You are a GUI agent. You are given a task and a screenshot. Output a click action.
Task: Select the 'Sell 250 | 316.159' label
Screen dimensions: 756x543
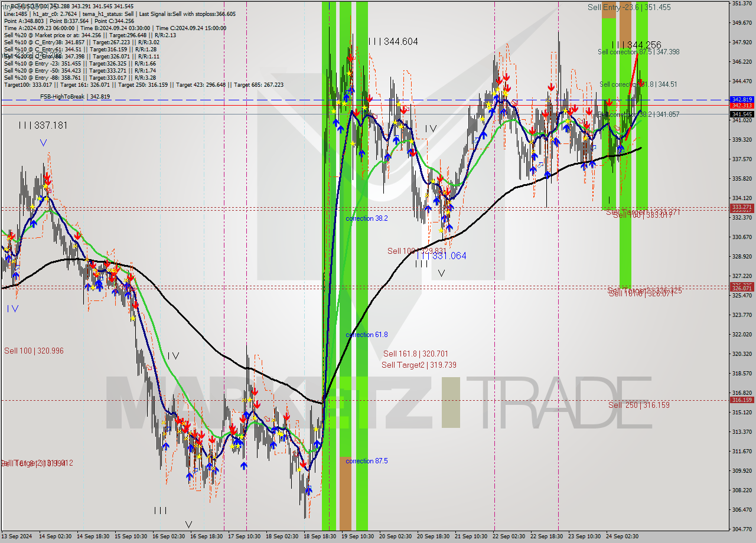pyautogui.click(x=638, y=405)
